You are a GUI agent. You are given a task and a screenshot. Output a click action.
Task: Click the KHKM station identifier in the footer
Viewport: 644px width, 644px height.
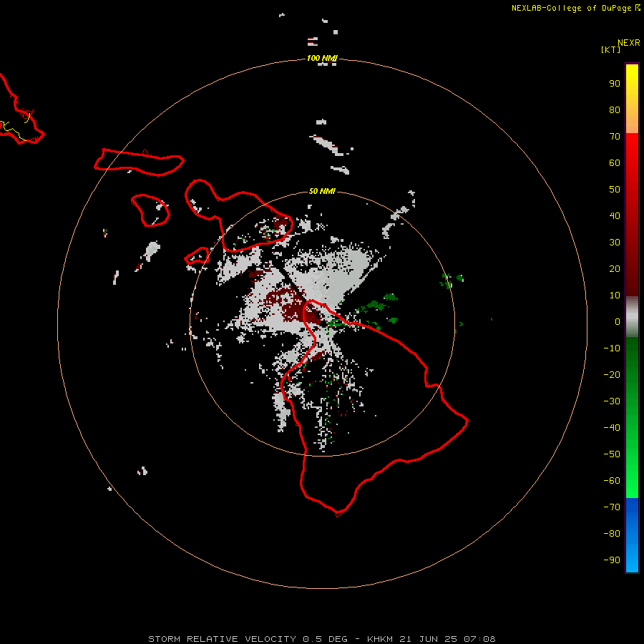click(380, 639)
